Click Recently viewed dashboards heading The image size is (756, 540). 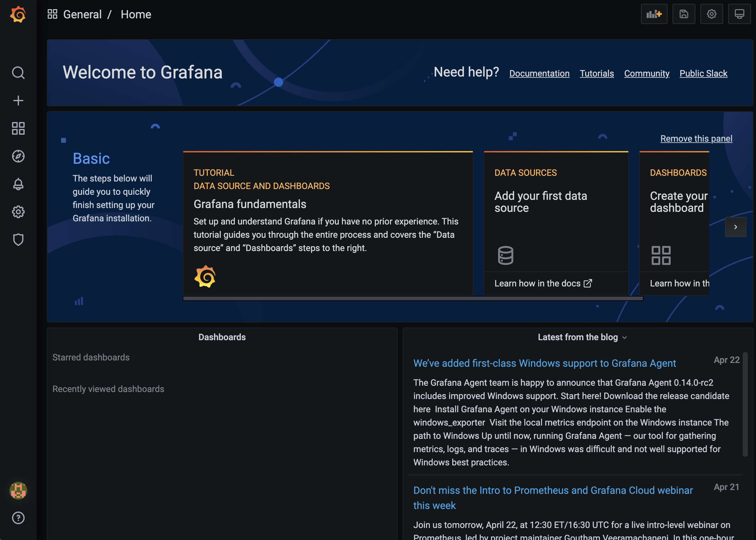108,389
